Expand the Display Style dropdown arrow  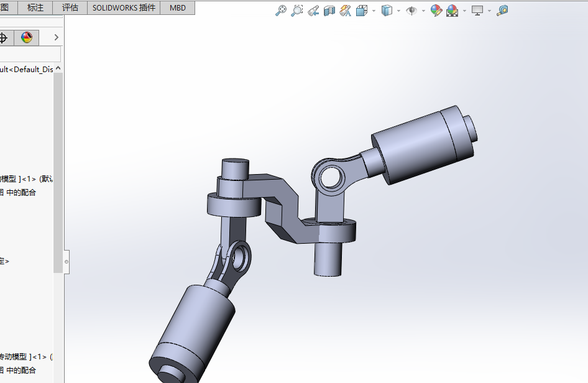pyautogui.click(x=398, y=11)
